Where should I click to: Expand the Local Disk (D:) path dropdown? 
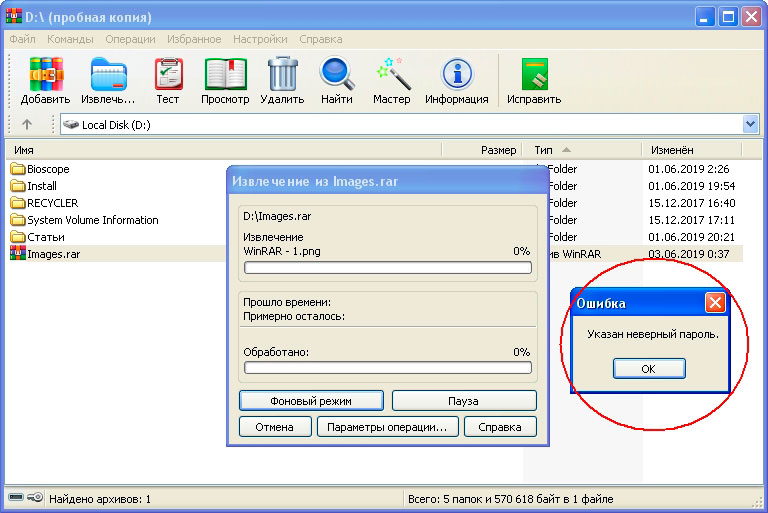tap(750, 124)
